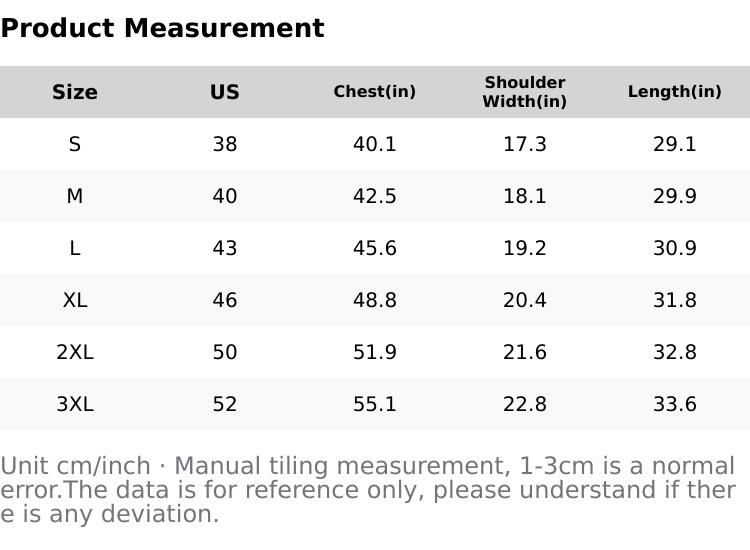This screenshot has height=550, width=750.
Task: Click the US column header
Action: point(225,92)
